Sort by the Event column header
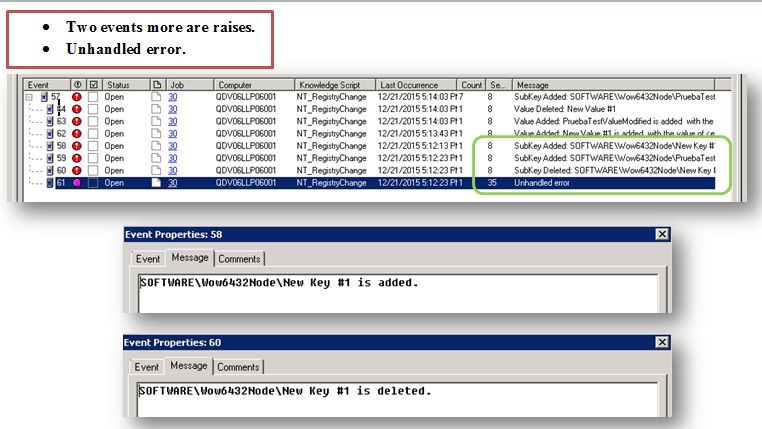Image resolution: width=762 pixels, height=429 pixels. 47,85
